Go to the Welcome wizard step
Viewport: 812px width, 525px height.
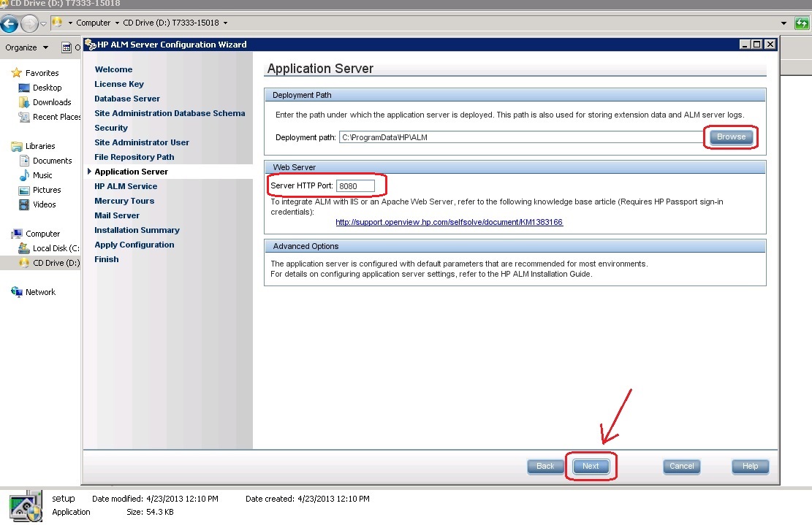[x=113, y=69]
